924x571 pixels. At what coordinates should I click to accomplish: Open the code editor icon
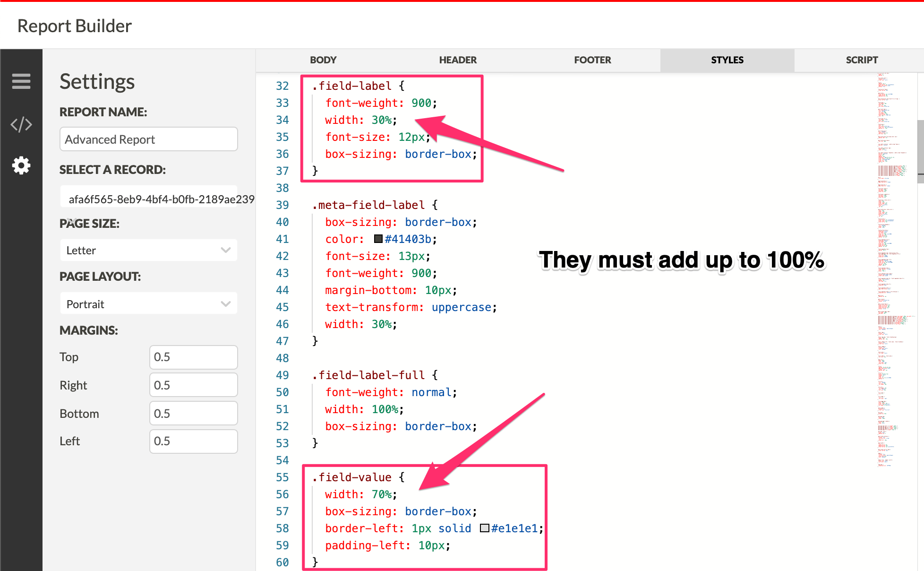pos(21,125)
